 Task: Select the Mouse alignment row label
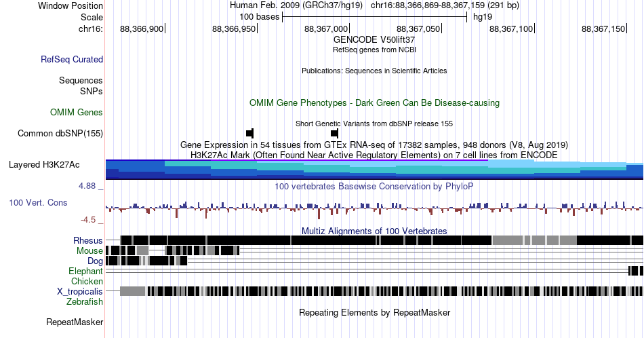(89, 250)
